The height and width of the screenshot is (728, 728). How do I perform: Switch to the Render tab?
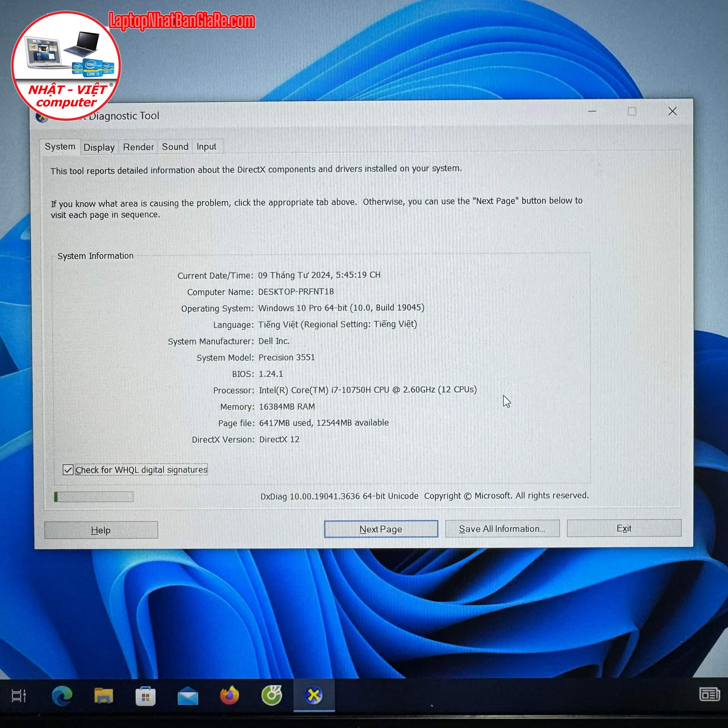(138, 147)
